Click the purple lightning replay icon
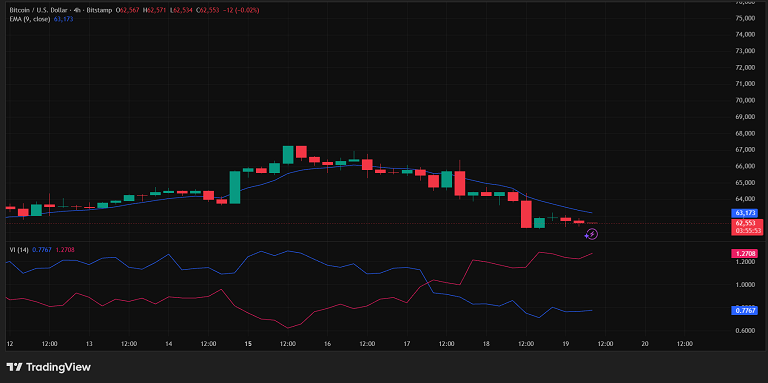768x383 pixels. [x=591, y=235]
